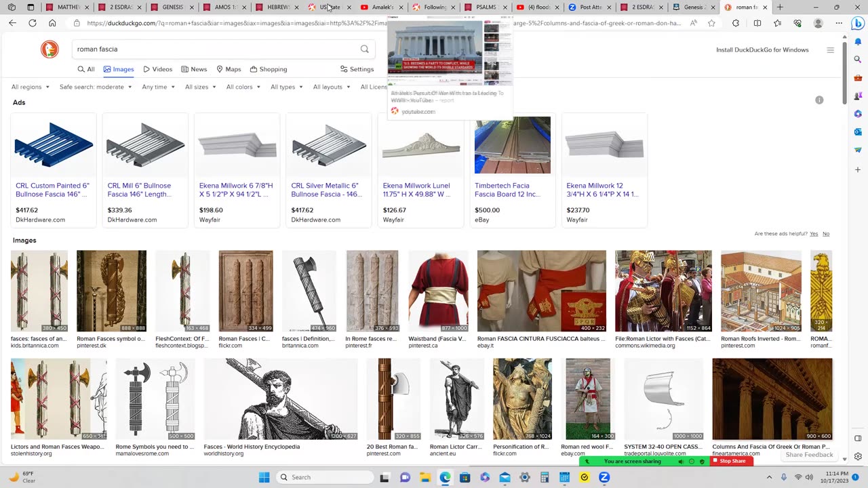This screenshot has width=868, height=488.
Task: Click No for ads helpful
Action: coord(826,234)
